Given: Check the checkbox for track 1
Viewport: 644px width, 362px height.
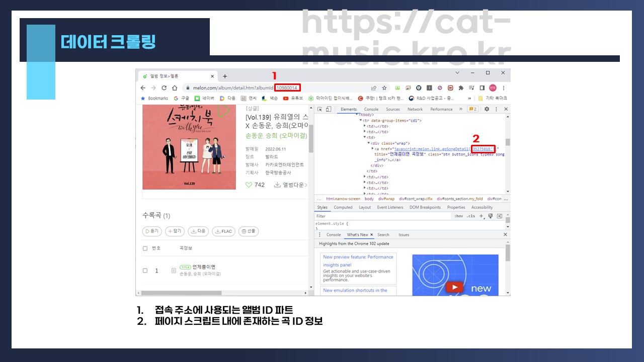Looking at the screenshot, I should pyautogui.click(x=145, y=270).
